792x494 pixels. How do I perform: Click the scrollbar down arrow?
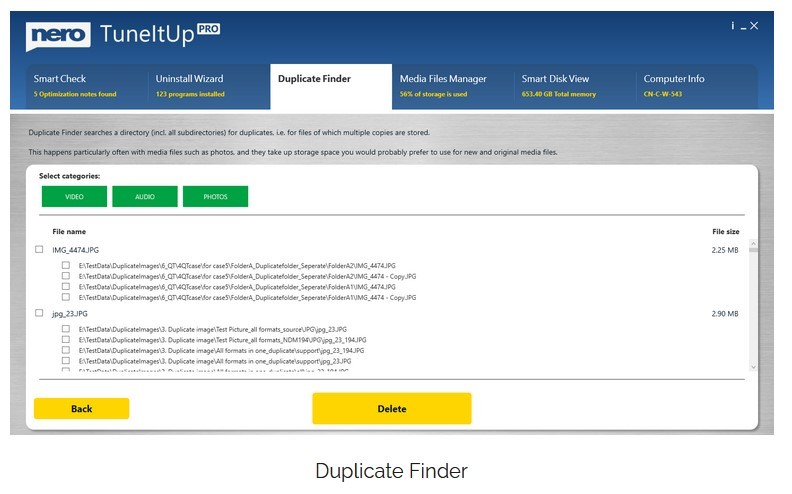point(753,367)
